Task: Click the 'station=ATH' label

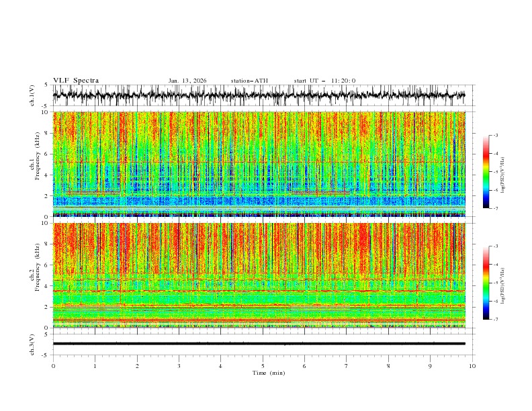Action: (x=249, y=81)
